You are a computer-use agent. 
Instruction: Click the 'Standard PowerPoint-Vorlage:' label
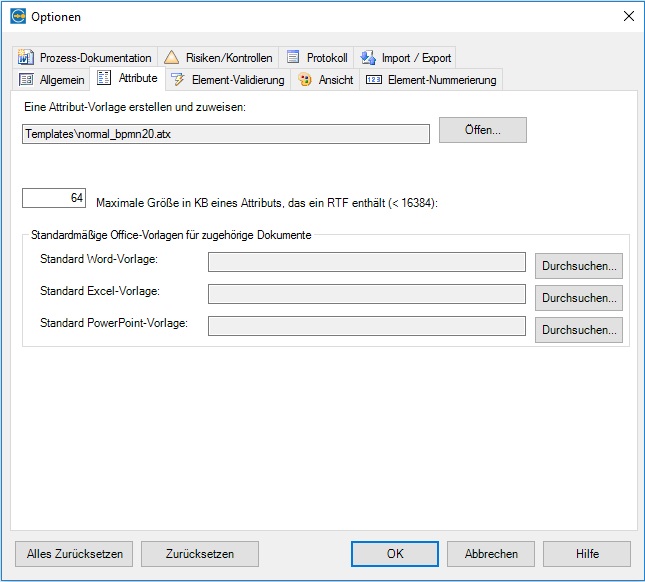pyautogui.click(x=114, y=323)
